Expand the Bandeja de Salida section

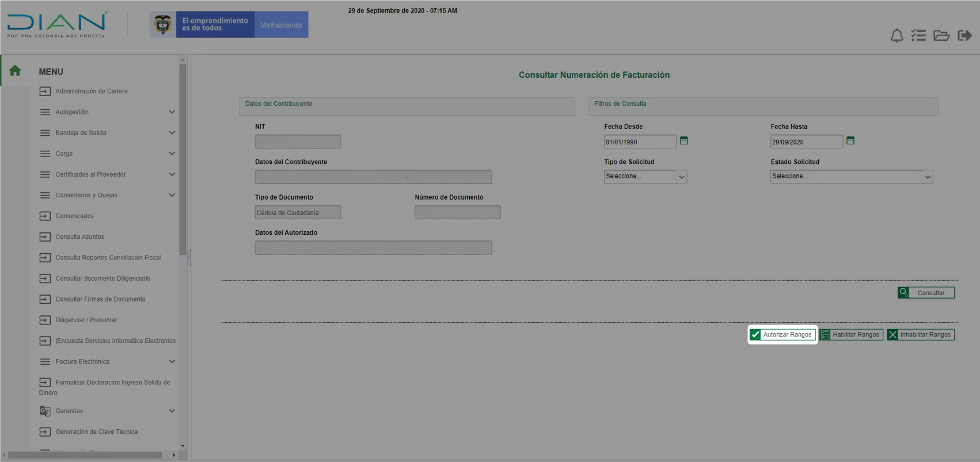[172, 133]
